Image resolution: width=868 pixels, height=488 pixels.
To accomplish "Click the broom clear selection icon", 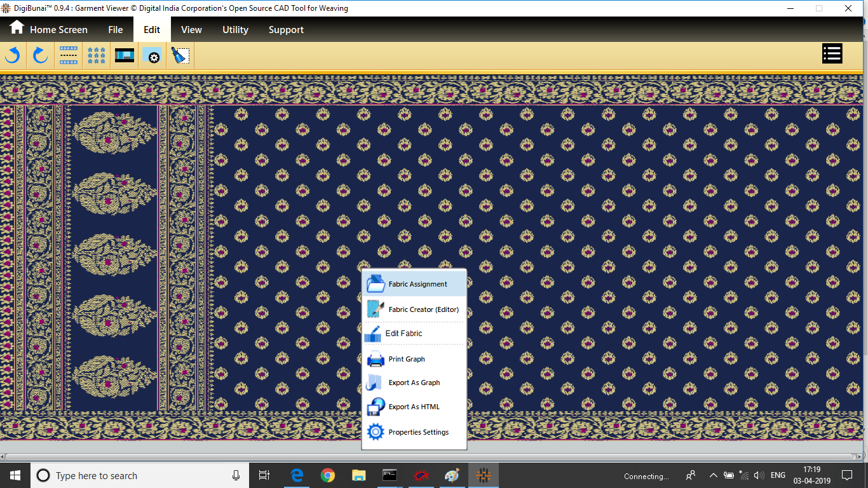I will (x=180, y=56).
